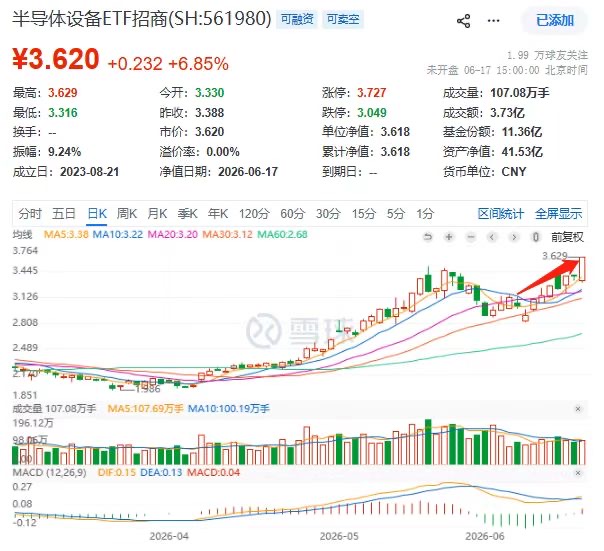The height and width of the screenshot is (551, 604).
Task: Click the 已添加 watchlist button
Action: point(555,20)
